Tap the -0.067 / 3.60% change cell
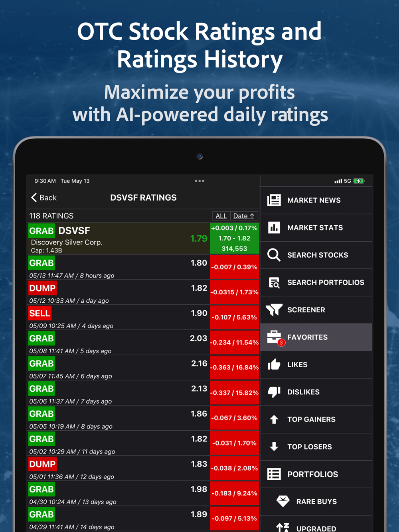 pos(234,418)
